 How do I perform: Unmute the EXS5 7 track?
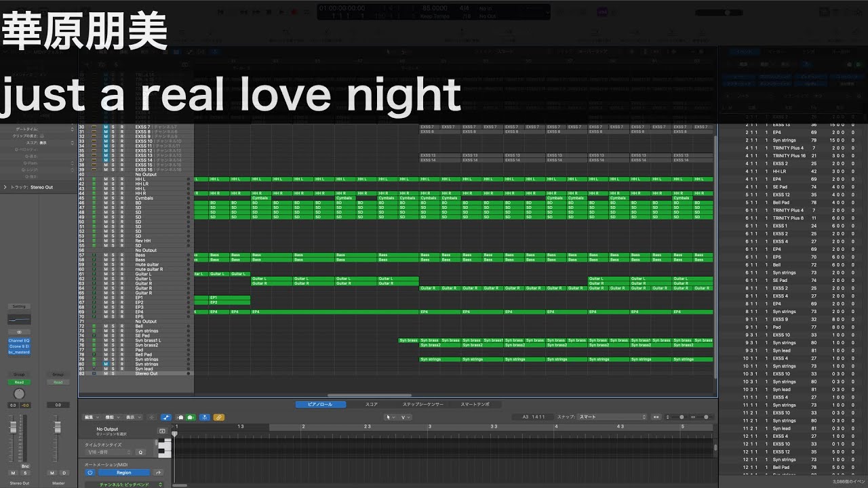pyautogui.click(x=105, y=127)
